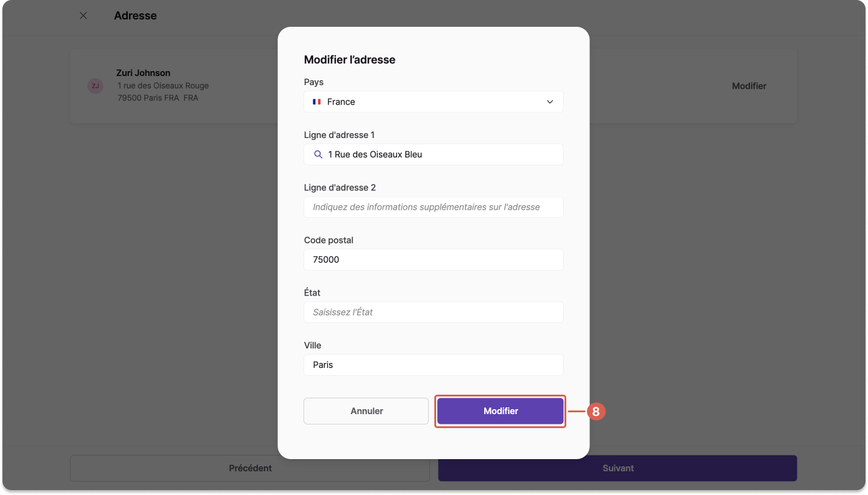This screenshot has width=868, height=495.
Task: Confirm with the purple Modifier button
Action: (x=501, y=411)
